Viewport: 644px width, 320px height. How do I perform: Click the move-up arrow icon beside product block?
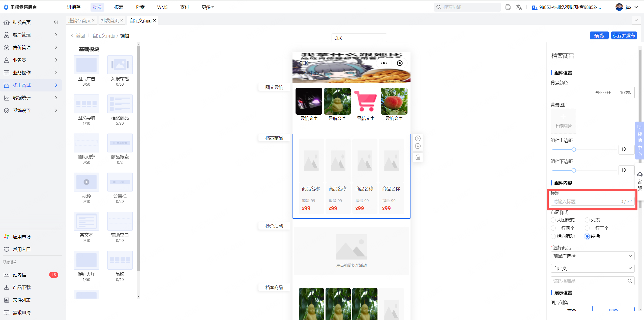tap(418, 138)
